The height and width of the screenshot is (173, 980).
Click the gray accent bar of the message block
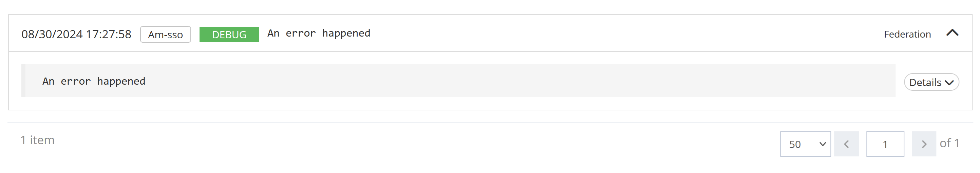click(23, 81)
